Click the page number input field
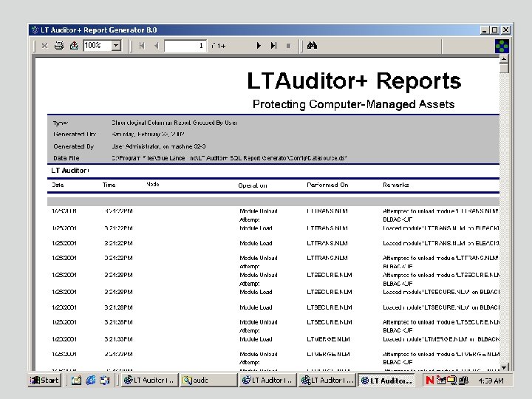The width and height of the screenshot is (532, 399). click(185, 46)
